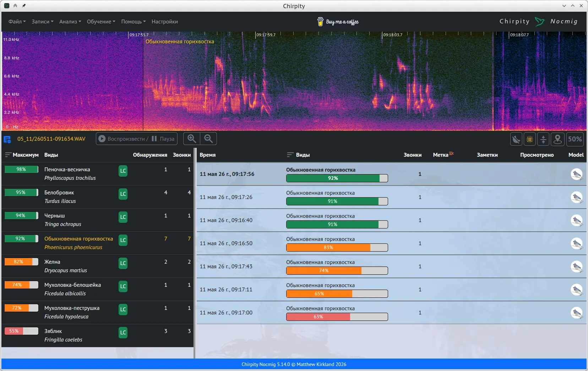
Task: Toggle the context-aware compress icon
Action: point(543,139)
